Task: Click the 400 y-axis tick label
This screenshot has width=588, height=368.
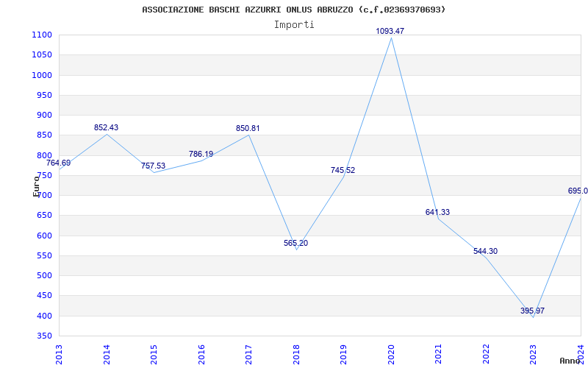Action: coord(45,316)
